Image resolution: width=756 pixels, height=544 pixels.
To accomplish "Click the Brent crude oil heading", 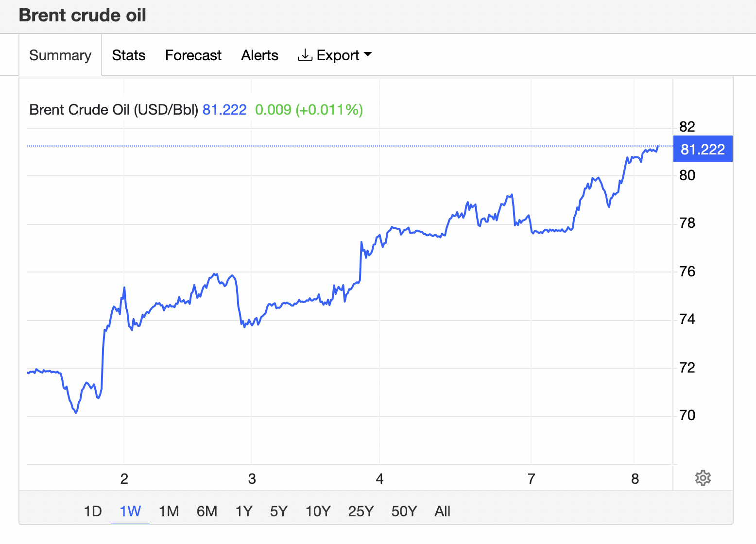I will [83, 15].
